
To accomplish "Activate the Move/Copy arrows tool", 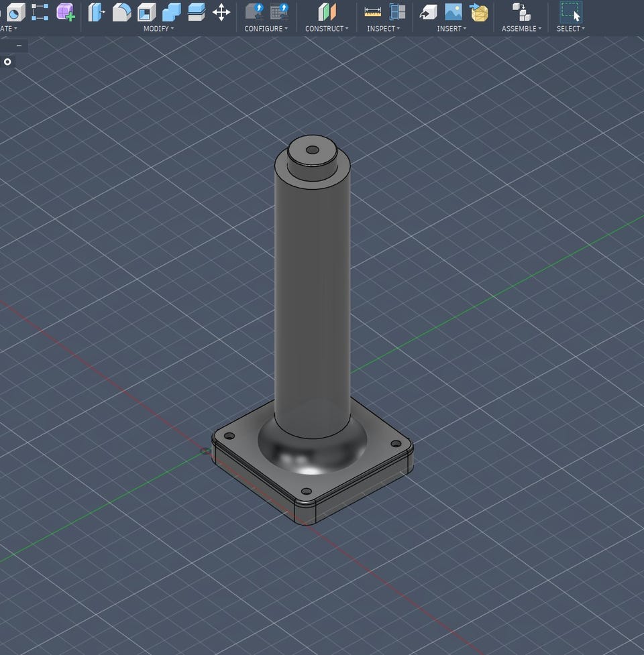I will (221, 11).
